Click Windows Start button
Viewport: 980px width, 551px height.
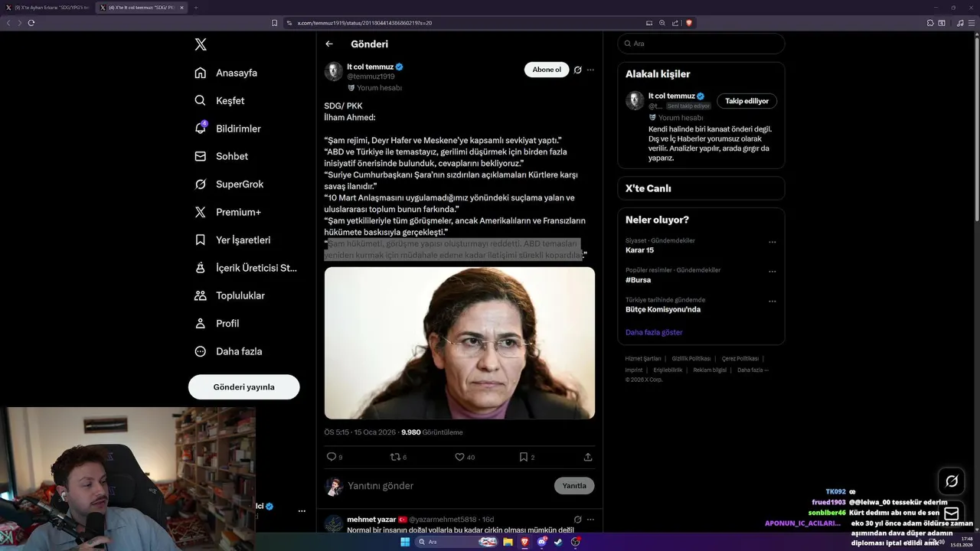(405, 542)
